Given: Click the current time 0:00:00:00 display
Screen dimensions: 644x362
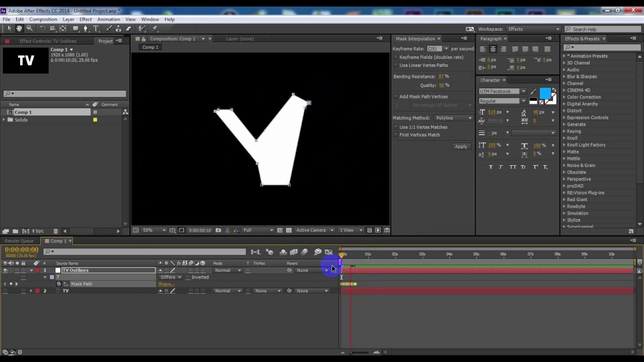Looking at the screenshot, I should pos(22,250).
